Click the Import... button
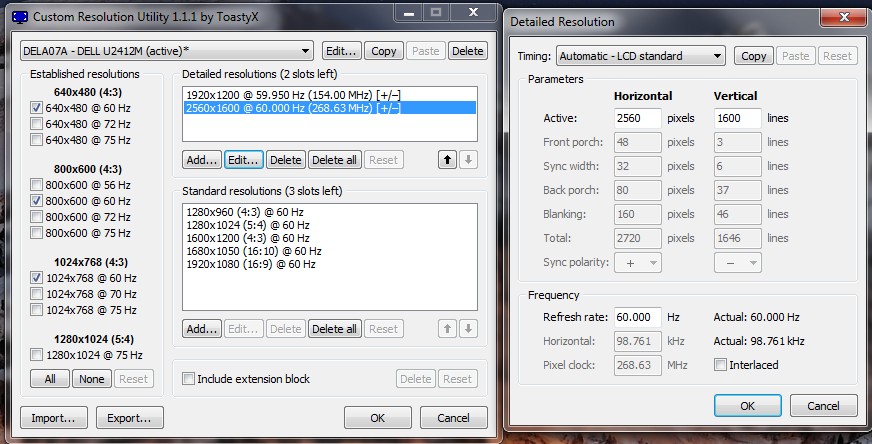872x444 pixels. tap(53, 418)
